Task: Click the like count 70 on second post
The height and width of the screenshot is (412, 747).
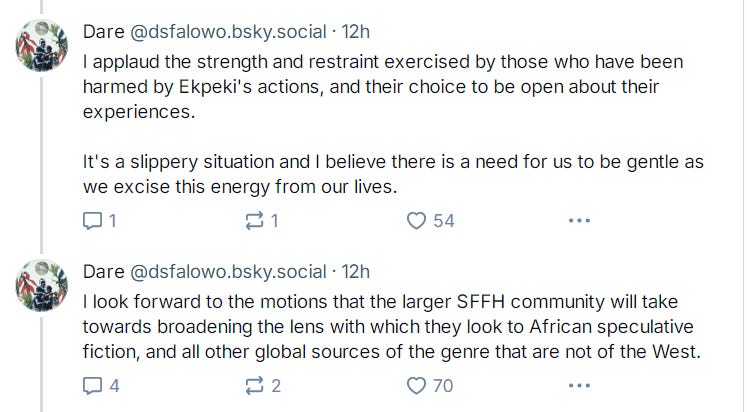Action: pyautogui.click(x=442, y=385)
